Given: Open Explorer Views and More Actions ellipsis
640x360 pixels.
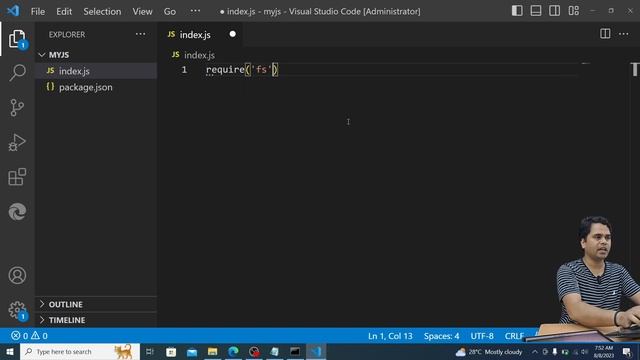Looking at the screenshot, I should click(x=140, y=34).
